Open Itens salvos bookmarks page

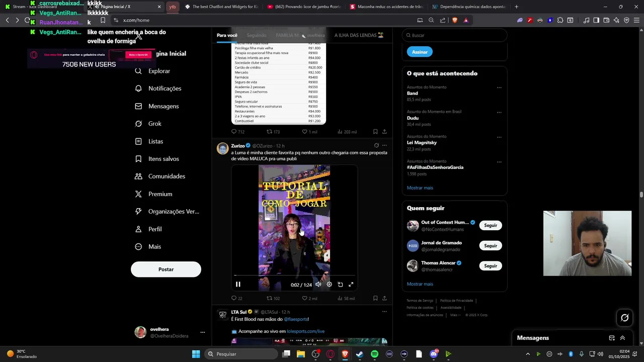[x=157, y=159]
